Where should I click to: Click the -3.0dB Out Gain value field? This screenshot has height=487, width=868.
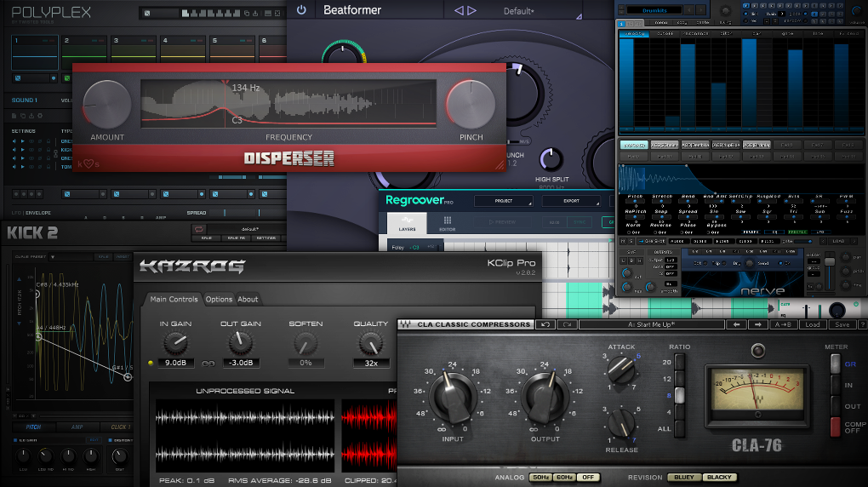[x=241, y=363]
